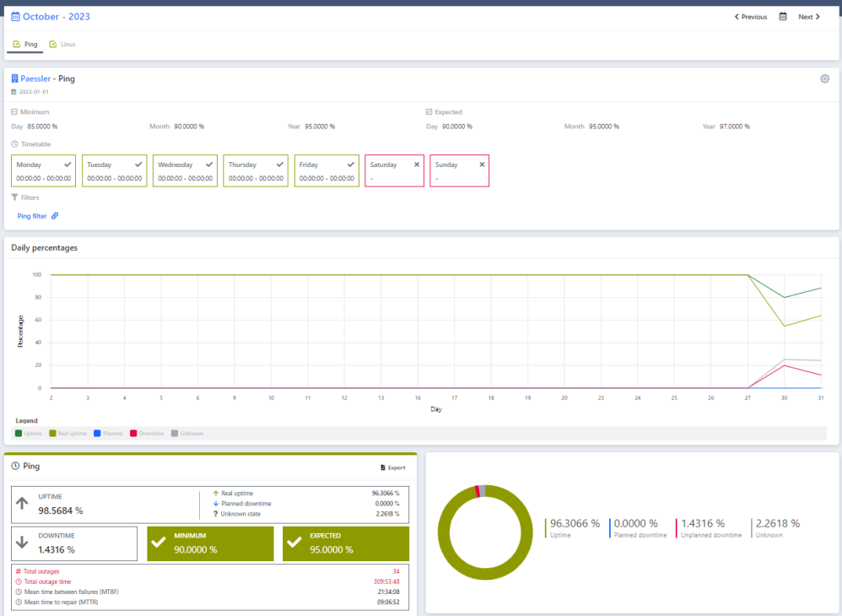Go to the Next month
Viewport: 842px width, 616px height.
(809, 17)
